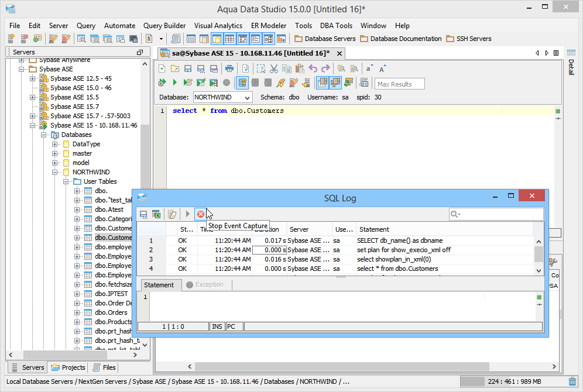
Task: Click the Max Results input field
Action: pos(399,84)
